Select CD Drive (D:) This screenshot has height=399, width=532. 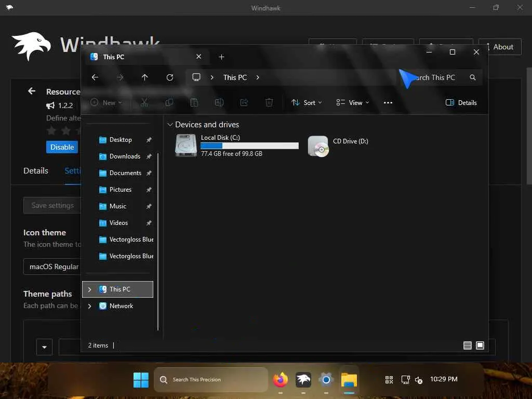(338, 146)
